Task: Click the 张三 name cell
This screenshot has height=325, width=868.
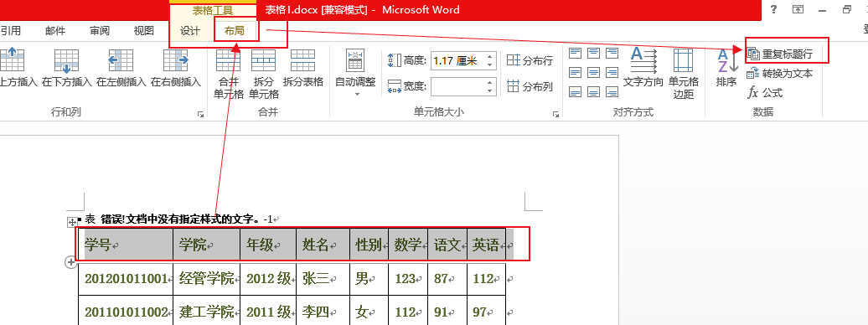Action: click(323, 279)
